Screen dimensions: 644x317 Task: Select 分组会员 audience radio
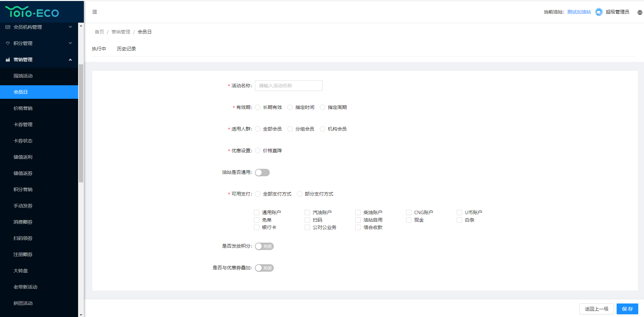[290, 129]
